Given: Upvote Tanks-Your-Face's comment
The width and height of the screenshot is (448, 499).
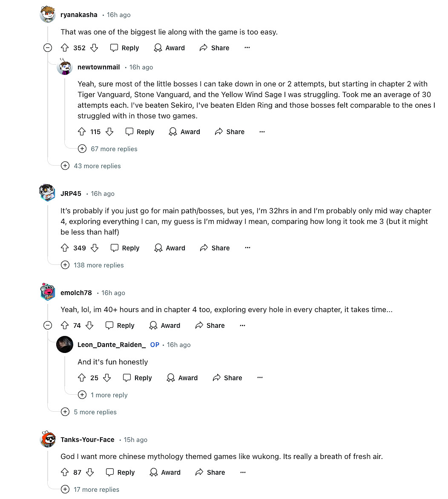Looking at the screenshot, I should 65,473.
